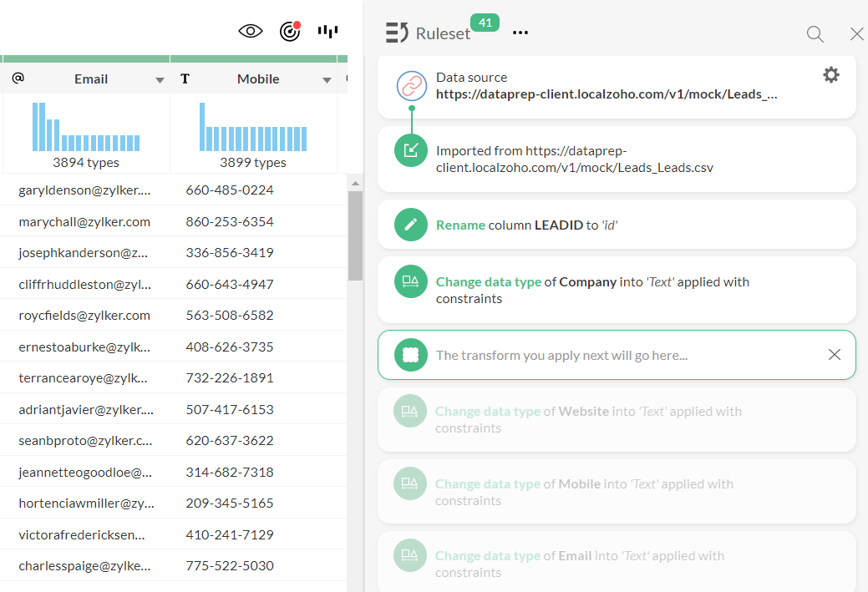Click the ruleset count badge 41
Screen dimensions: 868x592
coord(485,23)
